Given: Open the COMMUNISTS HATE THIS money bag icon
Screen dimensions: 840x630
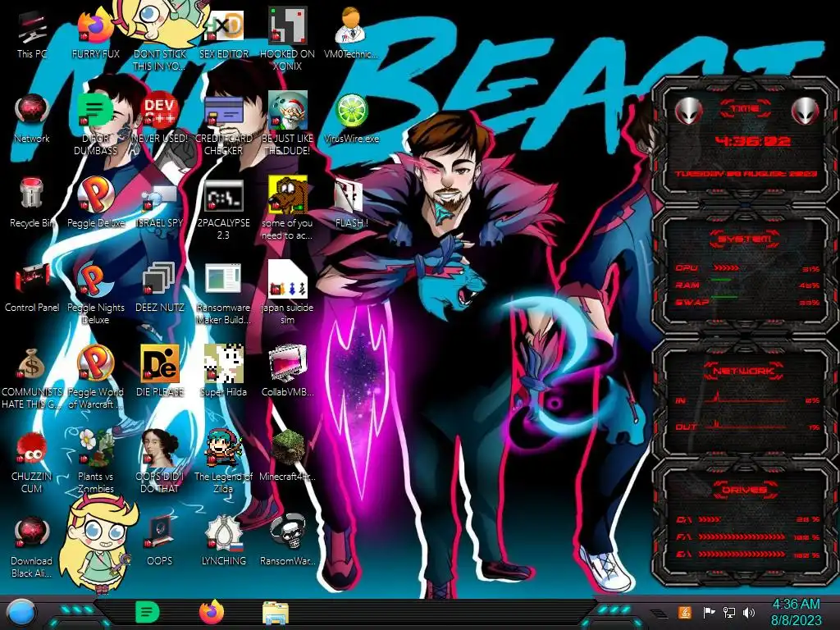Looking at the screenshot, I should [x=32, y=364].
